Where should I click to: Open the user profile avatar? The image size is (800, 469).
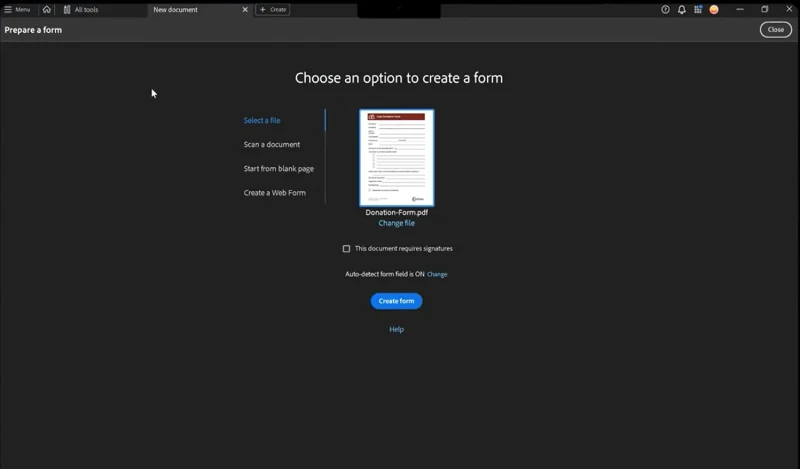point(714,9)
